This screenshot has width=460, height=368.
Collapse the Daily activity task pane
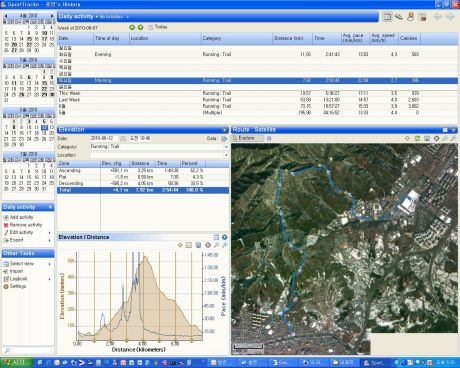[50, 207]
